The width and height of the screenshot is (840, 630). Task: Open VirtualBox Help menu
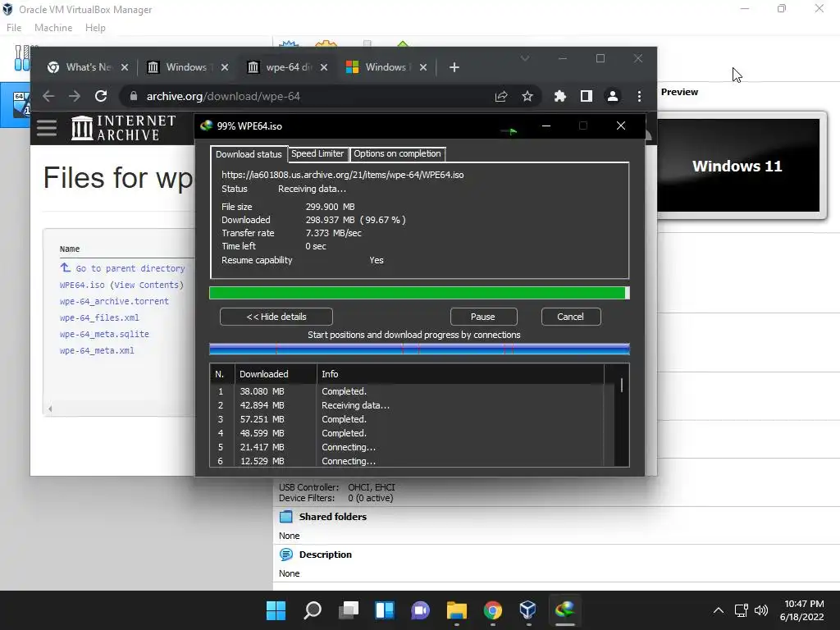tap(95, 28)
